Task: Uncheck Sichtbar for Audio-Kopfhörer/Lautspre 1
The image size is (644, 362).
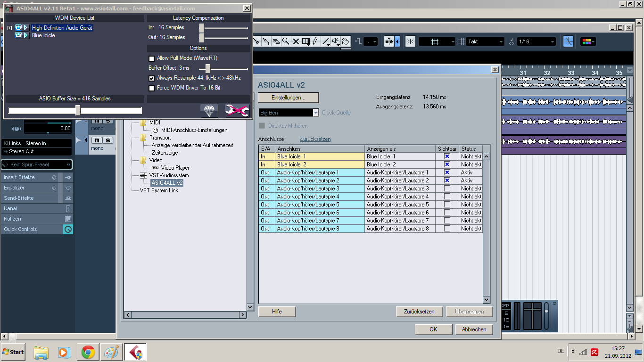Action: [x=447, y=173]
